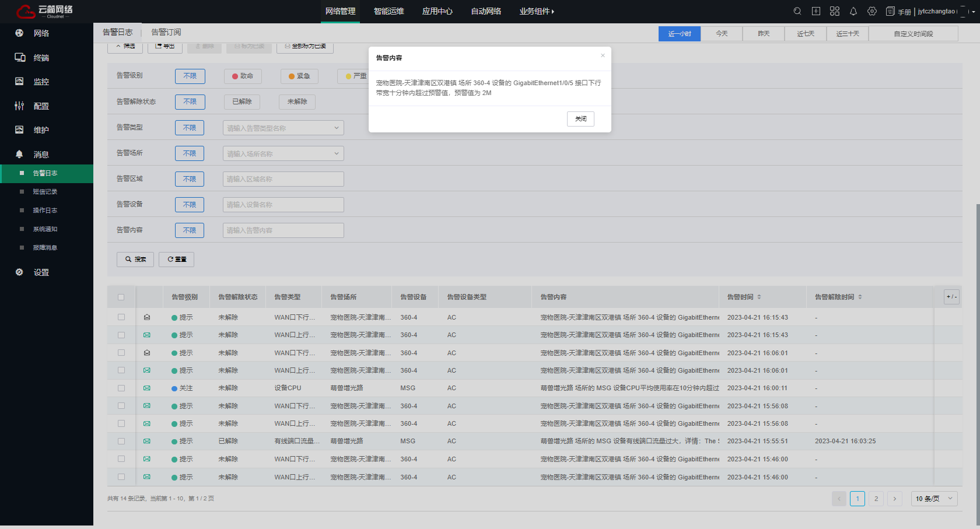Open the 自动网络 top menu
980x529 pixels.
(x=486, y=11)
